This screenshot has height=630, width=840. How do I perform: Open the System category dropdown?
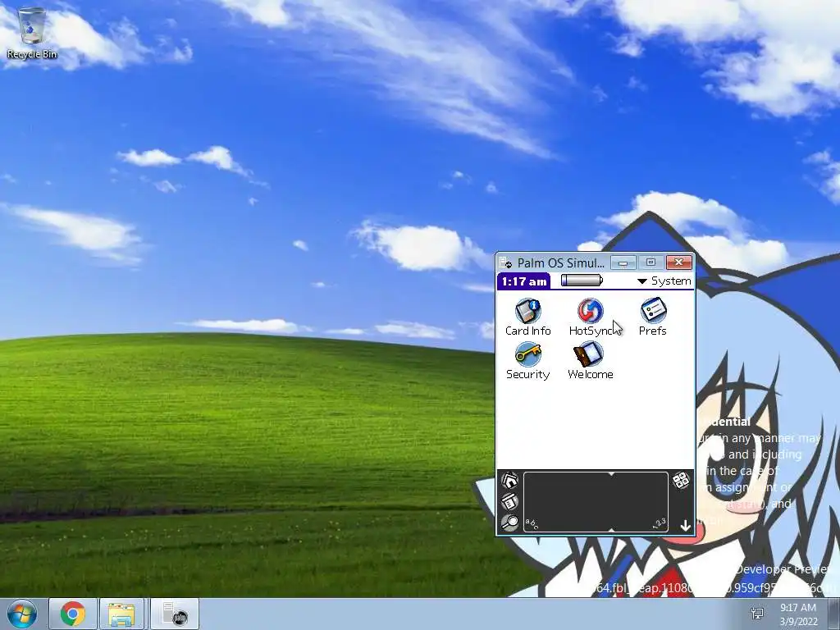click(664, 281)
